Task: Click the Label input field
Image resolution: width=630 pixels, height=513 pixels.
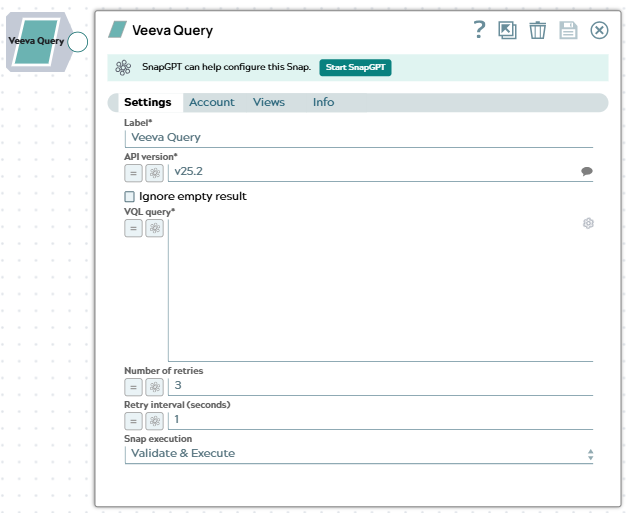Action: [x=359, y=138]
